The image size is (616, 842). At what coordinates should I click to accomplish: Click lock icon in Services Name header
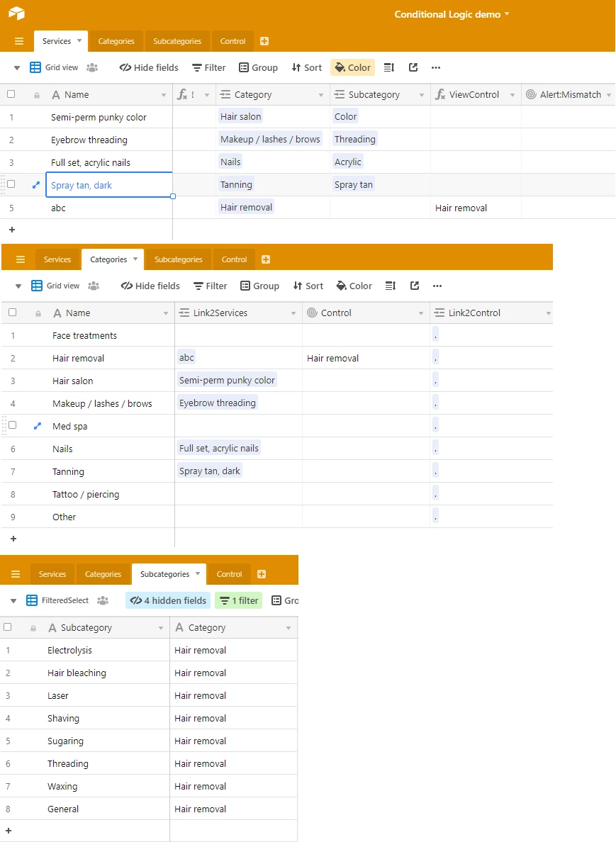37,96
